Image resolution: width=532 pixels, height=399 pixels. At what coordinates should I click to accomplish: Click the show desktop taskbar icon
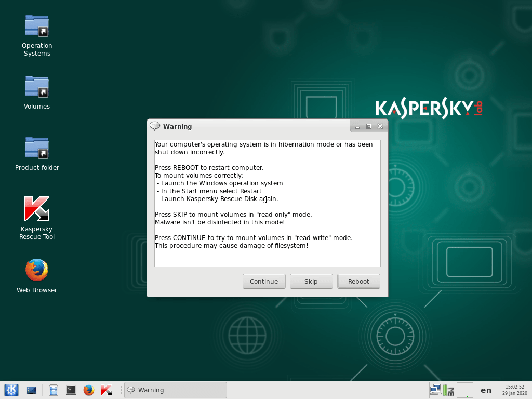[32, 390]
